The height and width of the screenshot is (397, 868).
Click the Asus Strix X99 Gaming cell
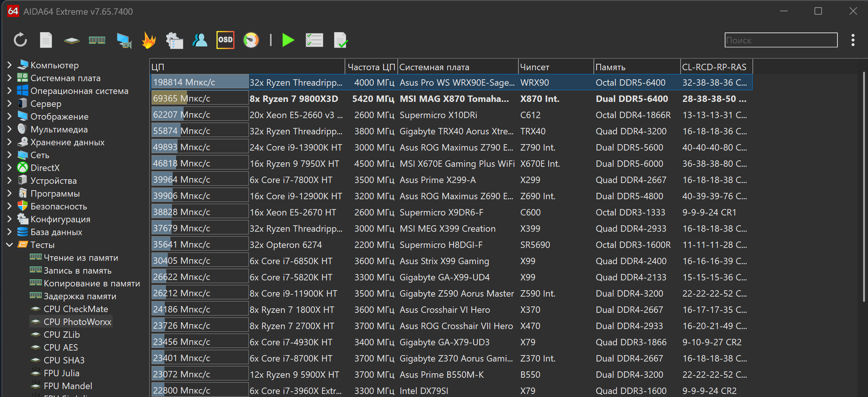click(444, 261)
